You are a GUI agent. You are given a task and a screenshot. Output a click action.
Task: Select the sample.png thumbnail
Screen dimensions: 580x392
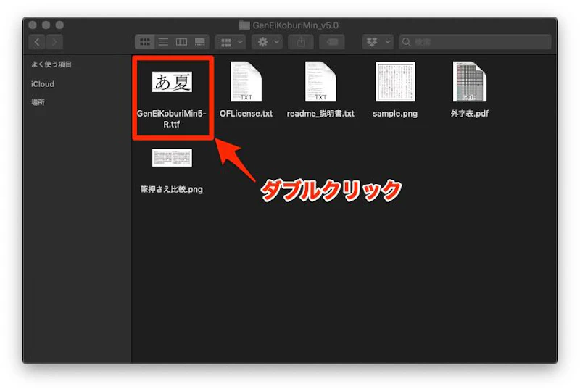(395, 82)
